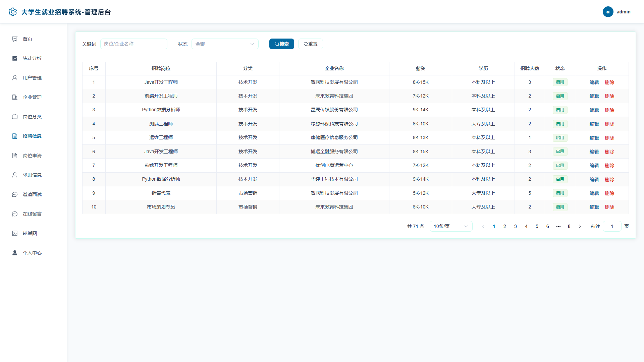Click the previous page left arrow
The height and width of the screenshot is (362, 644).
(483, 226)
